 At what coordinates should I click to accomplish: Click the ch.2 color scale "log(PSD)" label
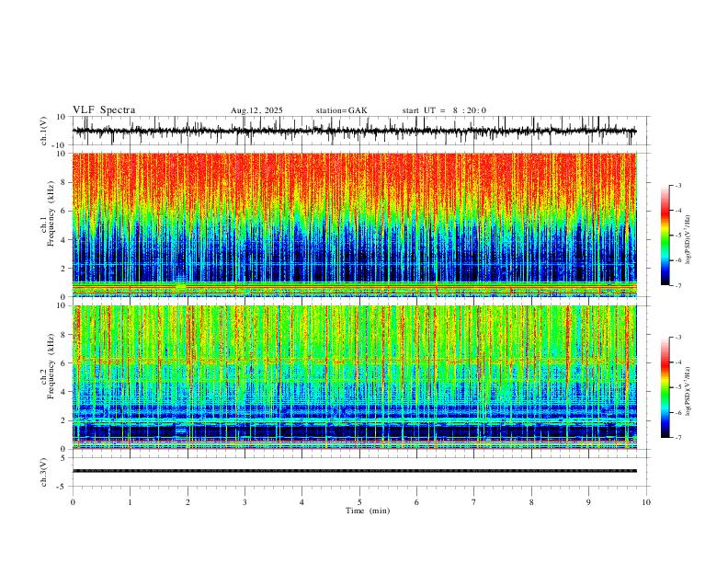point(688,392)
